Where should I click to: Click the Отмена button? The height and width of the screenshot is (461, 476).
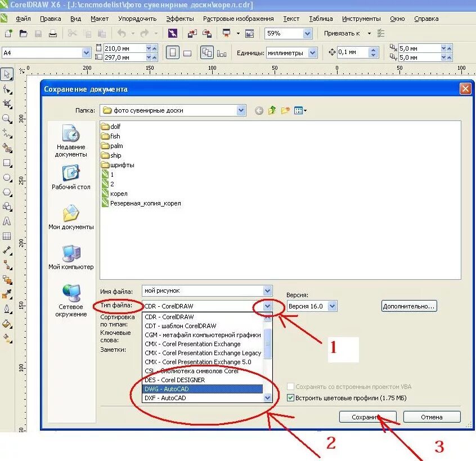(x=432, y=417)
